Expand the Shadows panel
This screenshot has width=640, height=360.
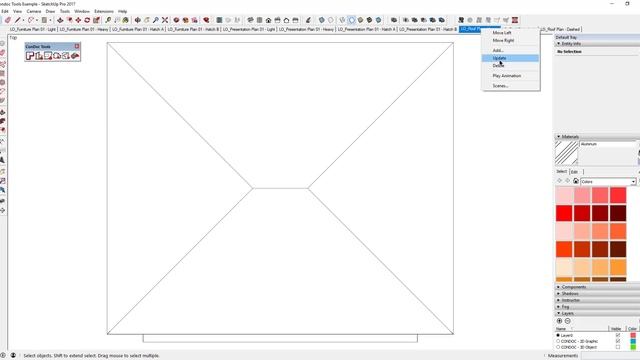(x=558, y=293)
